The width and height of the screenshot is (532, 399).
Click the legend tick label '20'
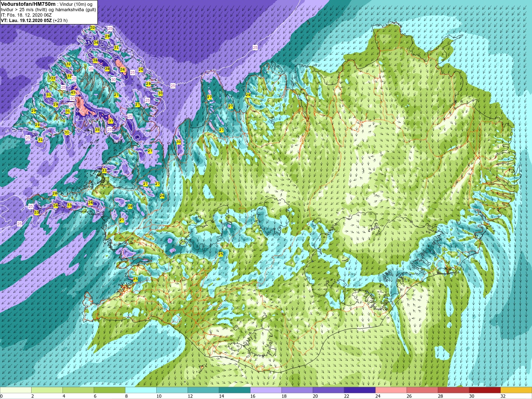(x=315, y=396)
